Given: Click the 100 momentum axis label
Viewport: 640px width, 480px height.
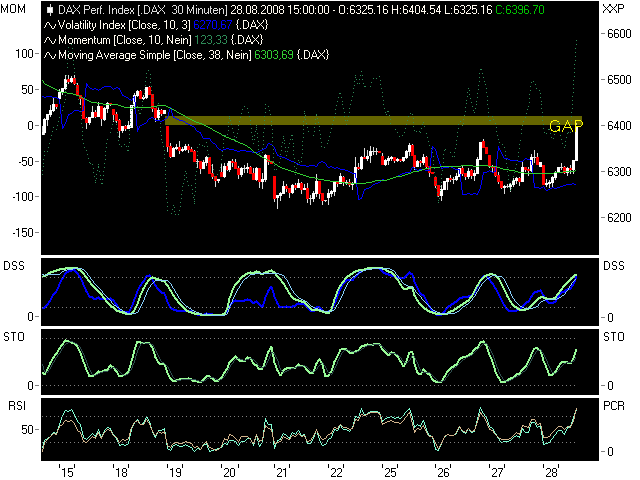Looking at the screenshot, I should (24, 54).
